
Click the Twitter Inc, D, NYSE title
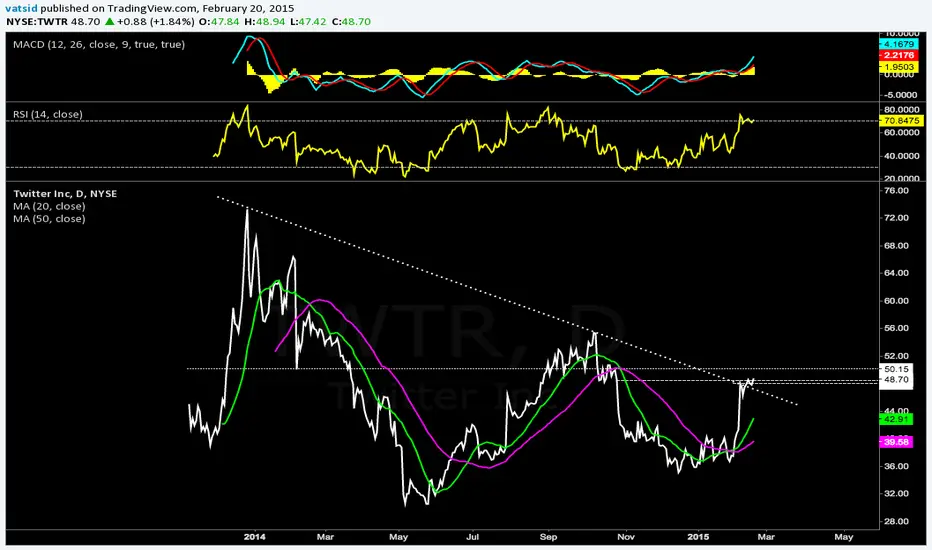(x=65, y=194)
